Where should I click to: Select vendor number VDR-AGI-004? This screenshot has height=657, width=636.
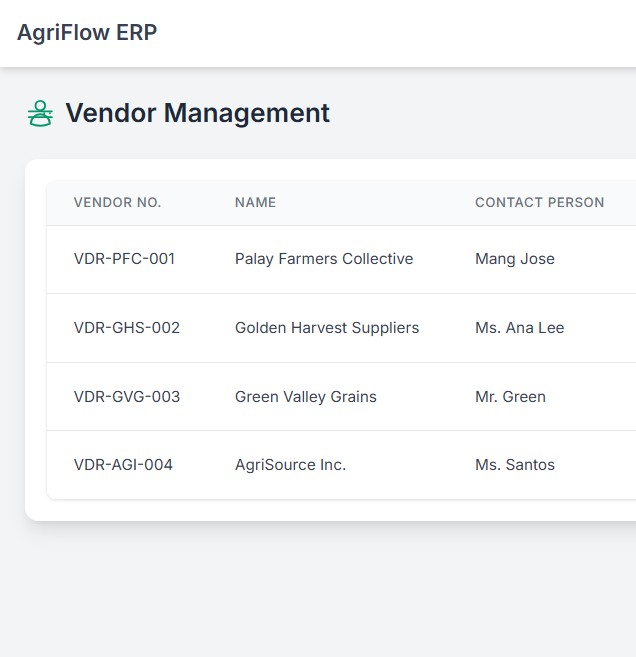click(123, 465)
